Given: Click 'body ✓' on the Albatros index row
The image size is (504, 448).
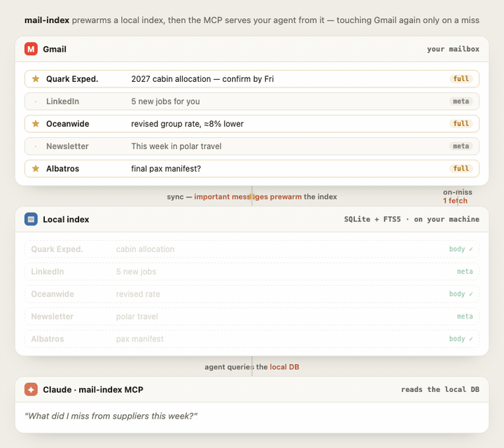Looking at the screenshot, I should pyautogui.click(x=461, y=339).
